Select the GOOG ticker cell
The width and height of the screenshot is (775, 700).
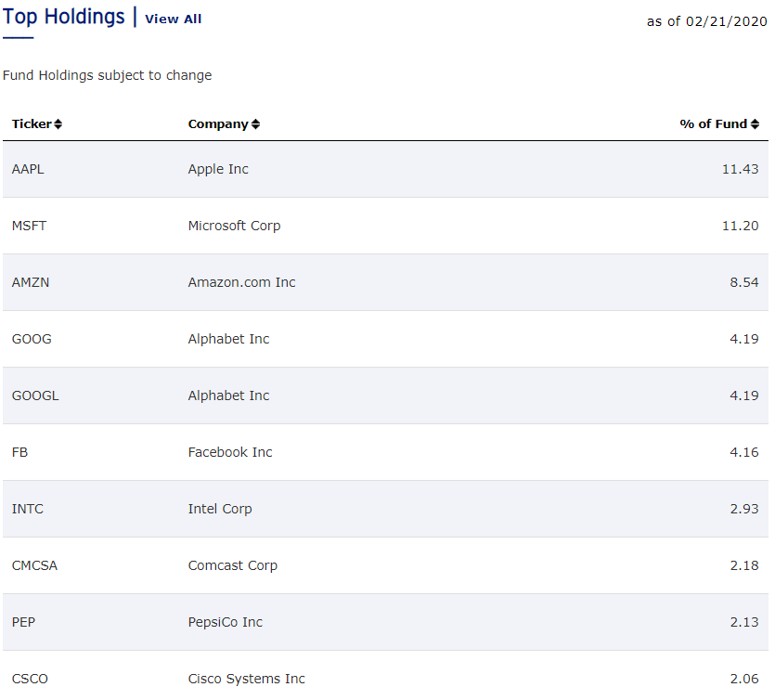pos(32,339)
